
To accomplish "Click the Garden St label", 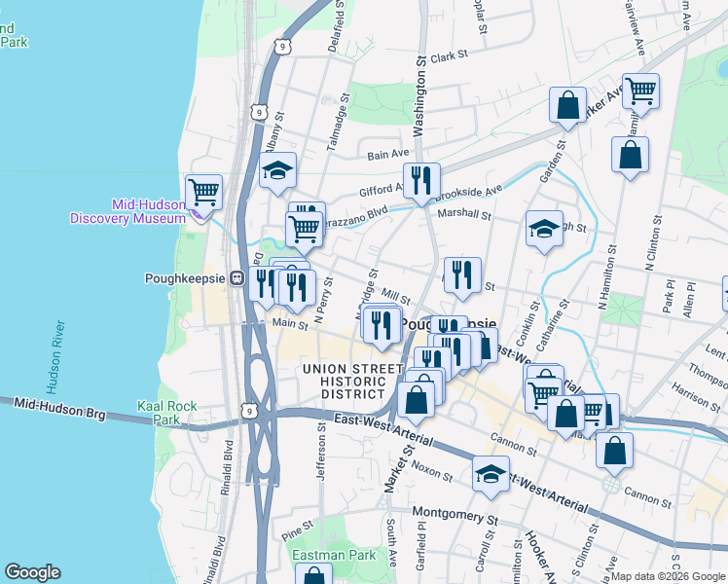I will (553, 162).
